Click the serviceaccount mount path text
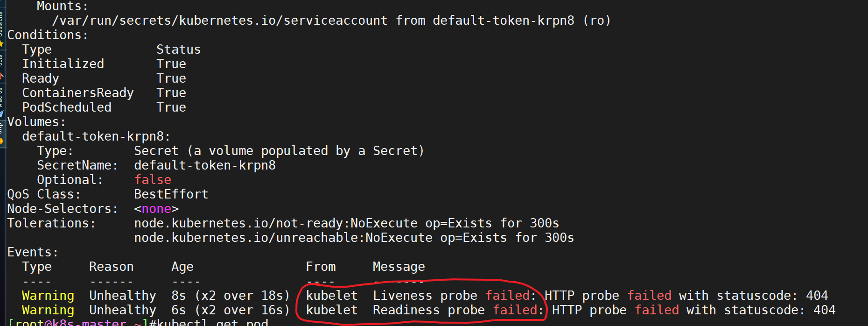 tap(220, 21)
